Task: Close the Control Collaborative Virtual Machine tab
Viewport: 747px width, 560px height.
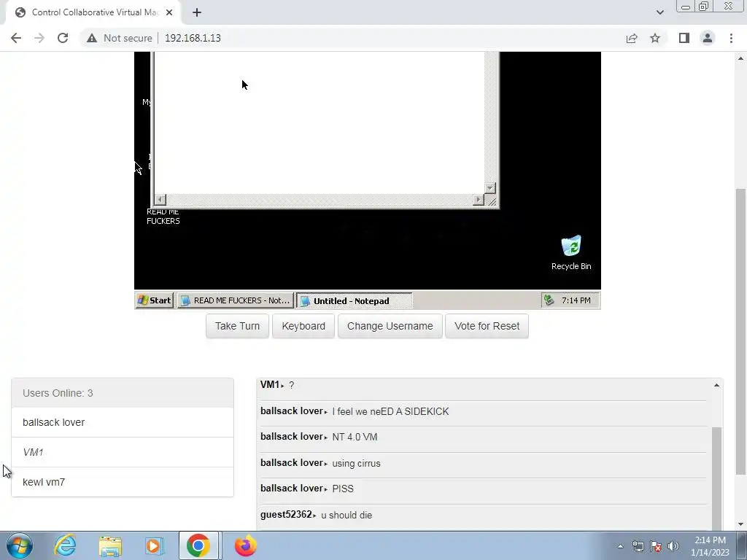Action: click(169, 12)
